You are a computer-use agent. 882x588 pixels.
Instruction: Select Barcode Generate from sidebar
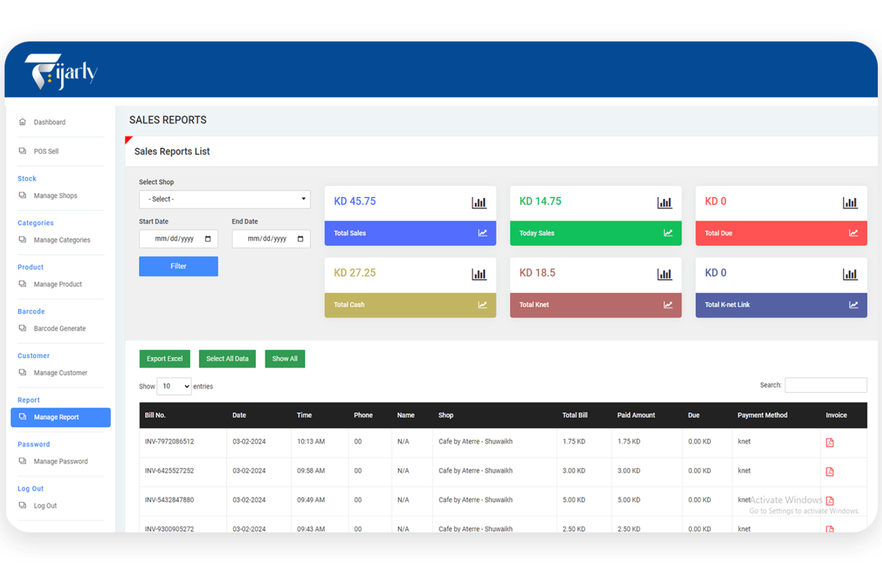pos(59,329)
